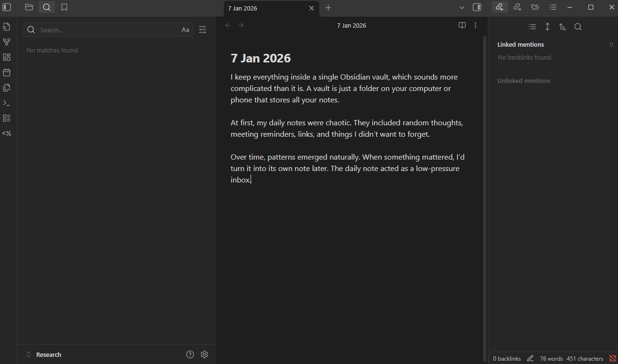The image size is (618, 364).
Task: Open the tab list dropdown chevron
Action: 461,7
